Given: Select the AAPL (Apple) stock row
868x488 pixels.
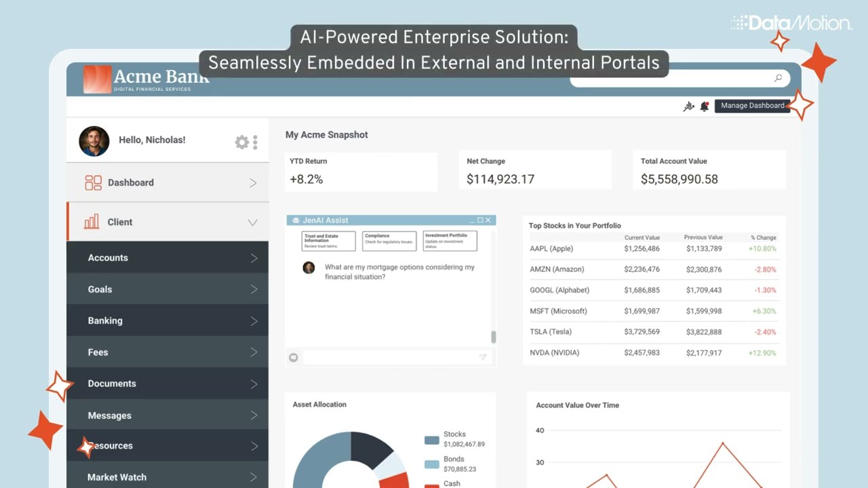Looking at the screenshot, I should [653, 249].
